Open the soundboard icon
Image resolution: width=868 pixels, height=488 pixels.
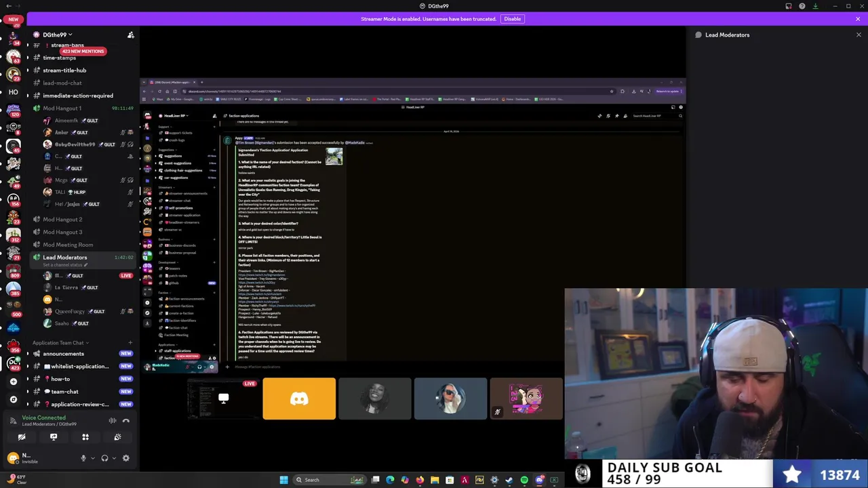tap(117, 437)
